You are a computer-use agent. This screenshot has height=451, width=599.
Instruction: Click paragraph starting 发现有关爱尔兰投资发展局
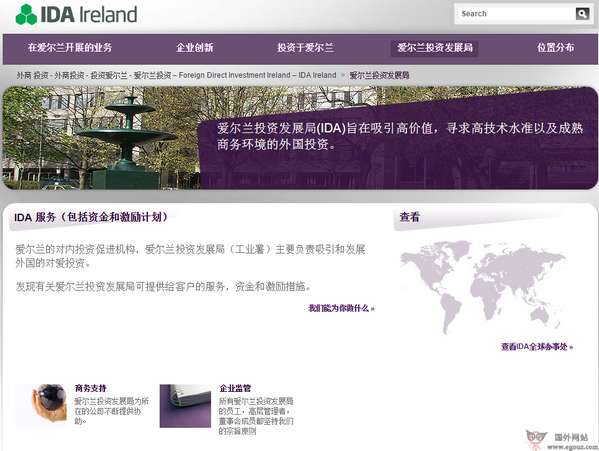click(x=164, y=286)
